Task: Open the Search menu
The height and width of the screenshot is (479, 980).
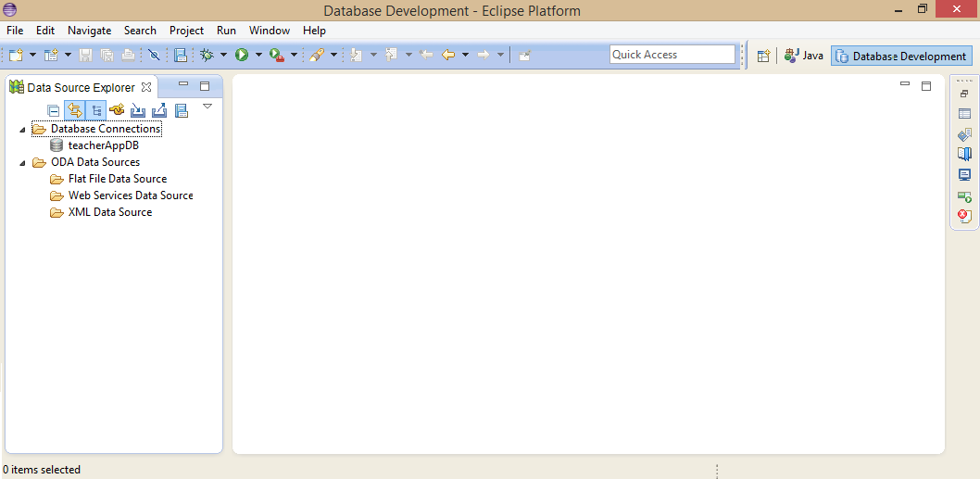Action: click(140, 30)
